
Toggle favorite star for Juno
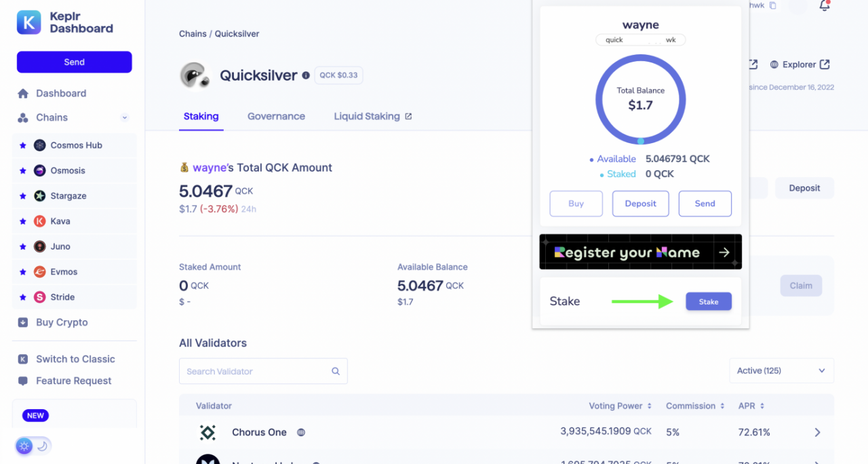pos(22,246)
